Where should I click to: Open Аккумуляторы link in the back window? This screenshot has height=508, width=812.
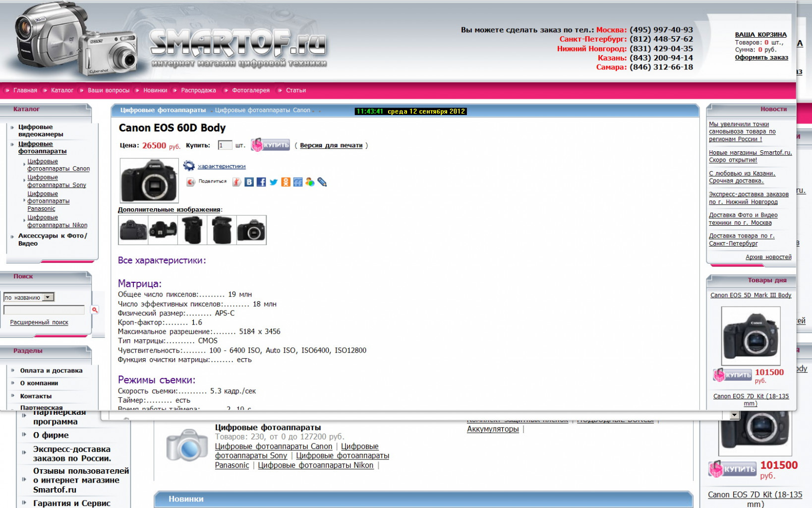pos(493,429)
